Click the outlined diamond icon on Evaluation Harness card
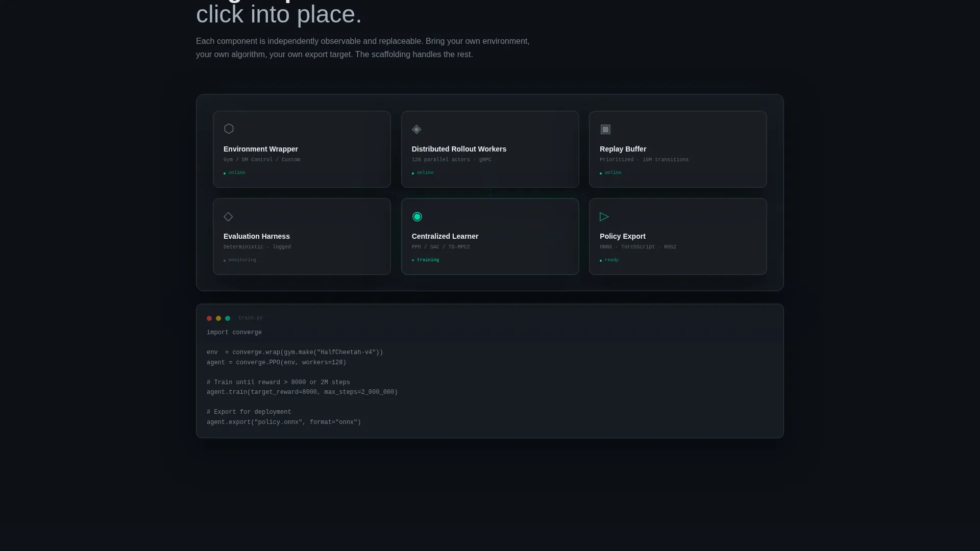Viewport: 980px width, 551px height. pyautogui.click(x=228, y=216)
